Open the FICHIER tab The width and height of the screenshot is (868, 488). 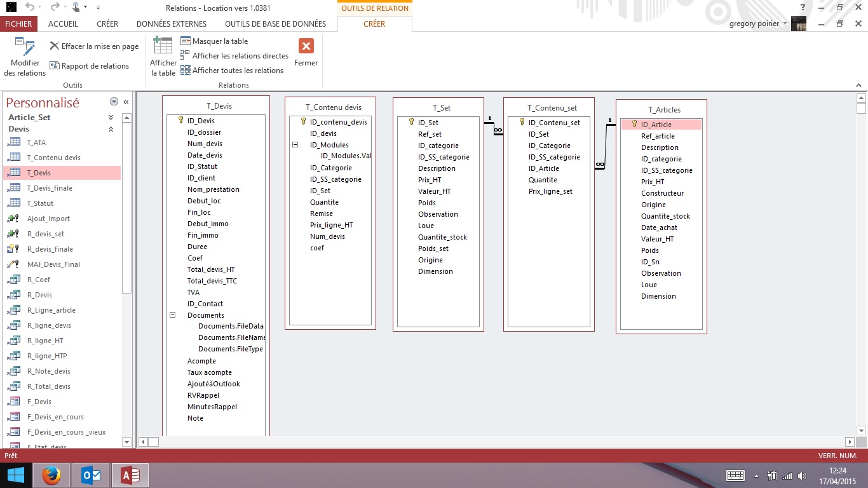point(19,24)
